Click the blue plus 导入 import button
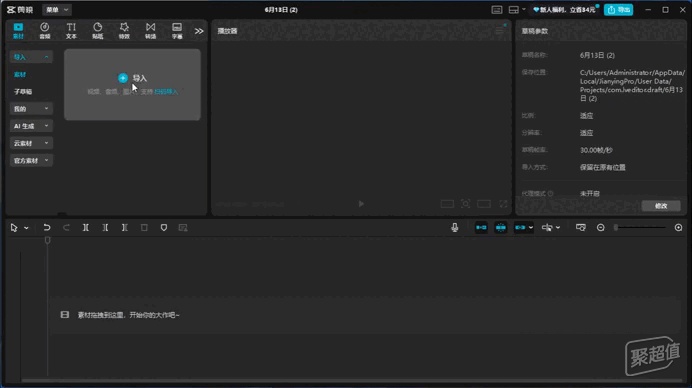 [x=123, y=78]
